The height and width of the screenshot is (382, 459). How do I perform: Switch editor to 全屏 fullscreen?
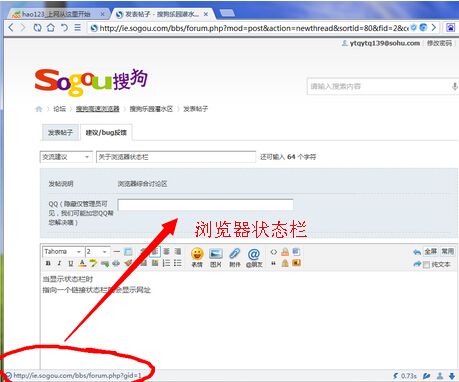pyautogui.click(x=431, y=251)
